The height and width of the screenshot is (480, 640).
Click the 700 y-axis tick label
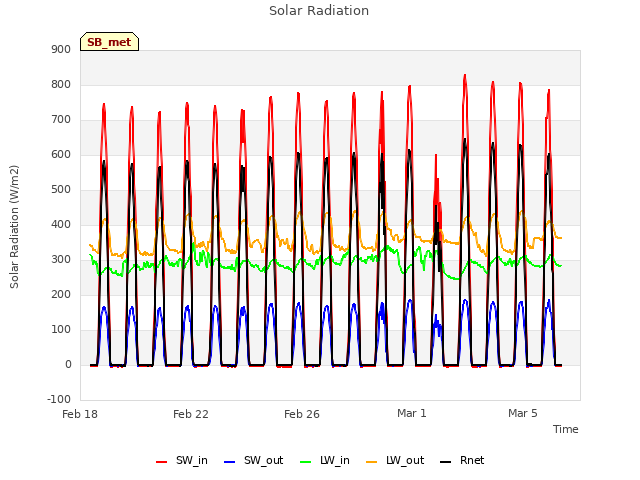(61, 120)
